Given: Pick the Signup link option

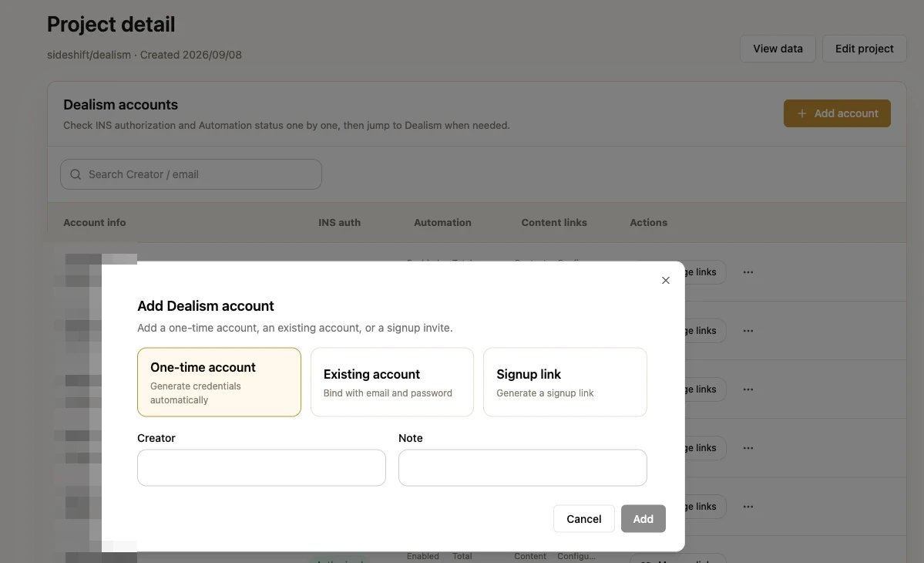Looking at the screenshot, I should click(565, 382).
